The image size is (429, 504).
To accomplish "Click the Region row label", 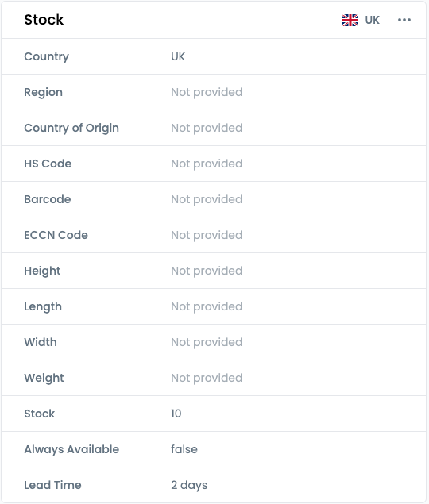I will pyautogui.click(x=44, y=92).
